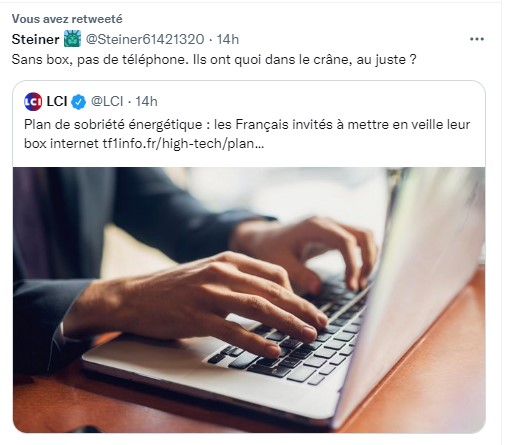Open the @Steiner61421320 handle link

145,39
